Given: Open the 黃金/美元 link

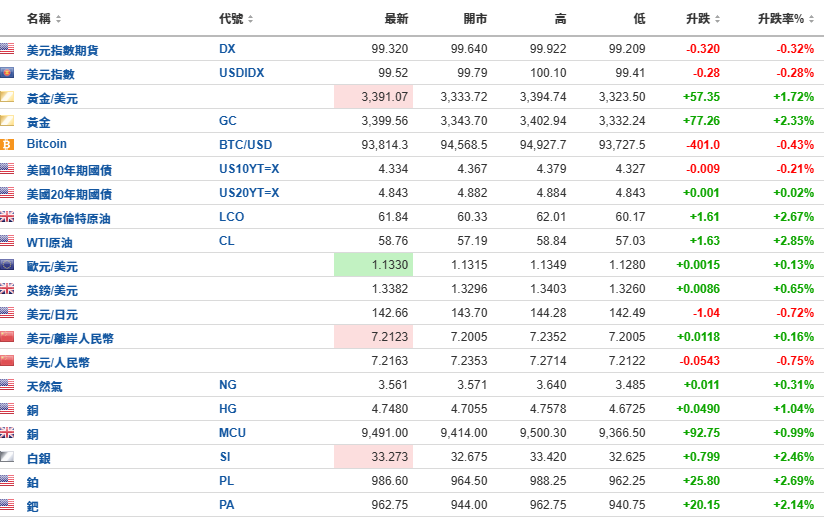Looking at the screenshot, I should point(52,98).
